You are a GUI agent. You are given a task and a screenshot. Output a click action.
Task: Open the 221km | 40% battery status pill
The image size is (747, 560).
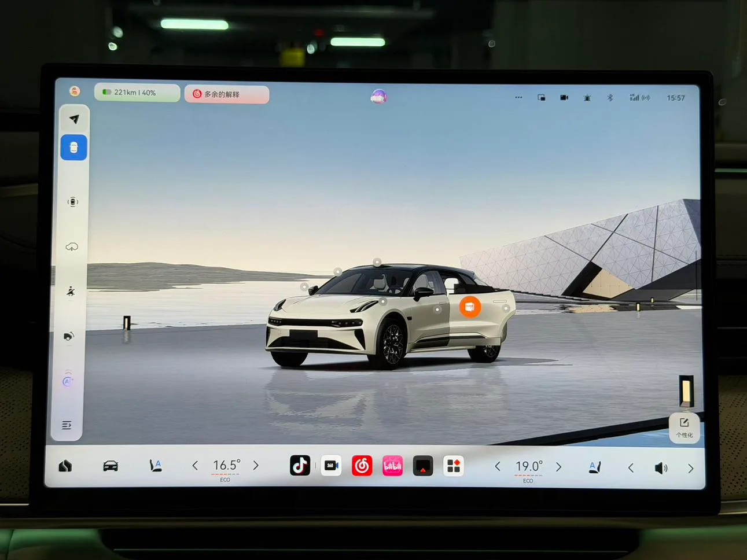click(x=137, y=93)
